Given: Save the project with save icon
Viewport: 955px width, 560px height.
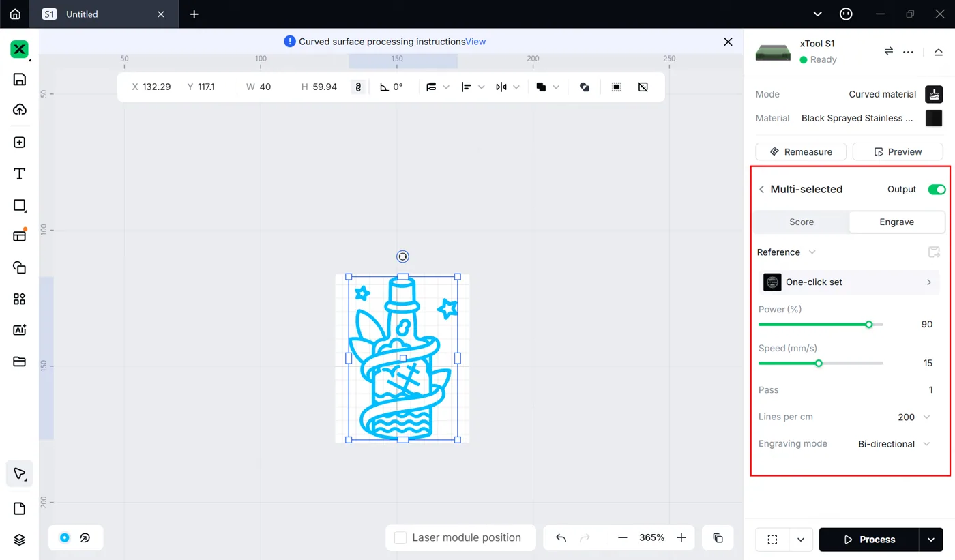Looking at the screenshot, I should pos(19,79).
